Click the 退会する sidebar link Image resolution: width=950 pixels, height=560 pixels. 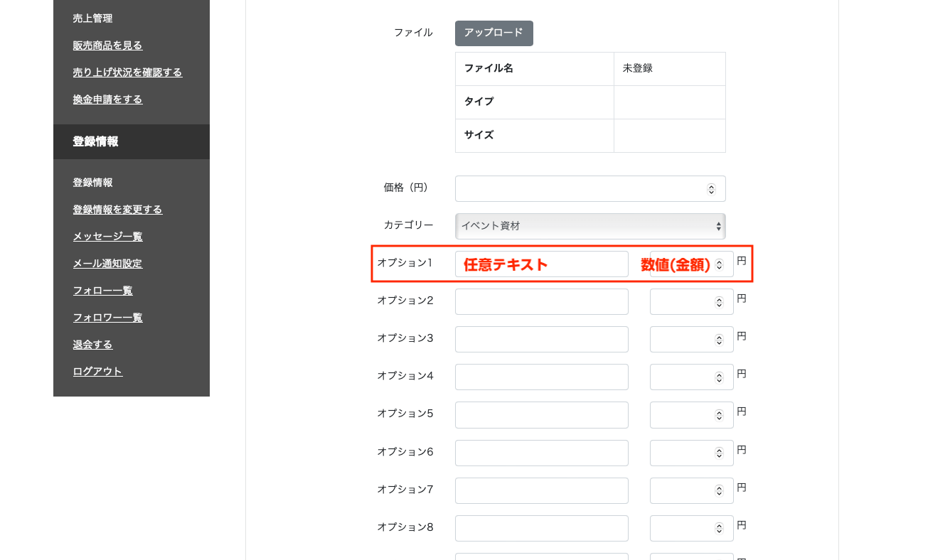92,345
